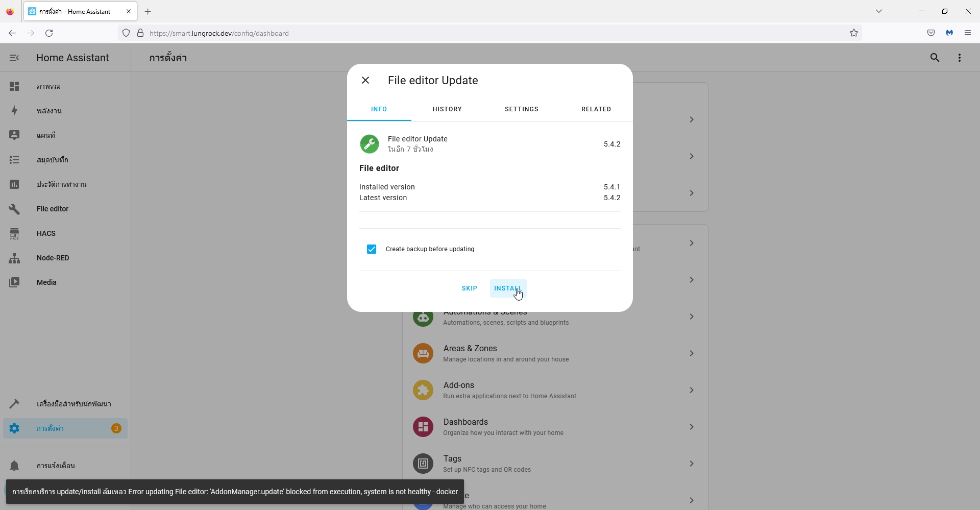This screenshot has width=980, height=510.
Task: Open the Related tab
Action: [x=596, y=109]
